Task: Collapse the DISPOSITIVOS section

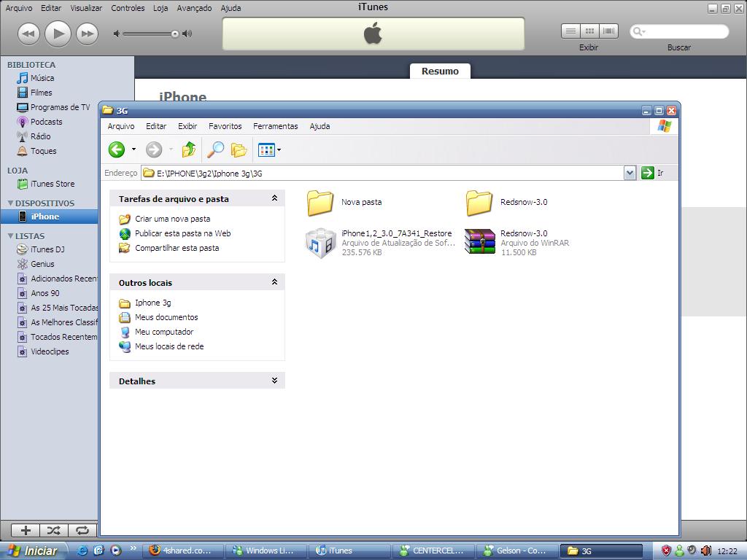Action: (x=10, y=203)
